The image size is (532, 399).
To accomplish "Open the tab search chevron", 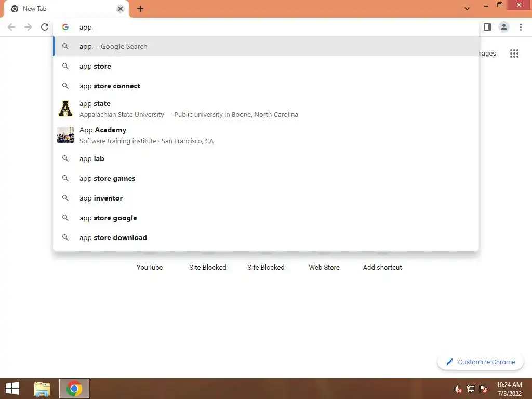I will [x=467, y=9].
